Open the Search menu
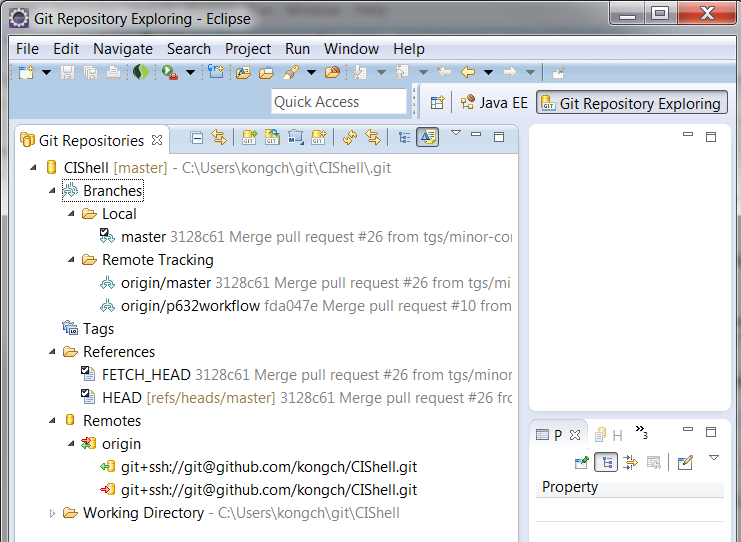This screenshot has height=542, width=741. [x=189, y=49]
